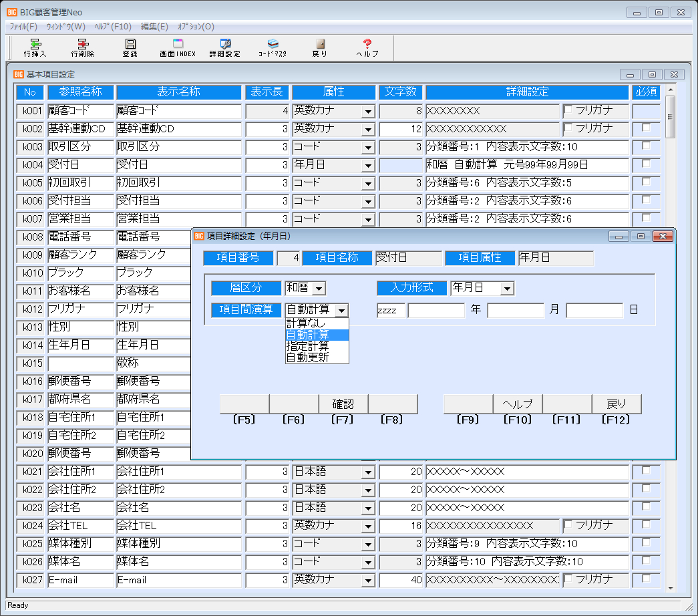Click the 日 (day) input field
The width and height of the screenshot is (698, 616).
point(594,310)
